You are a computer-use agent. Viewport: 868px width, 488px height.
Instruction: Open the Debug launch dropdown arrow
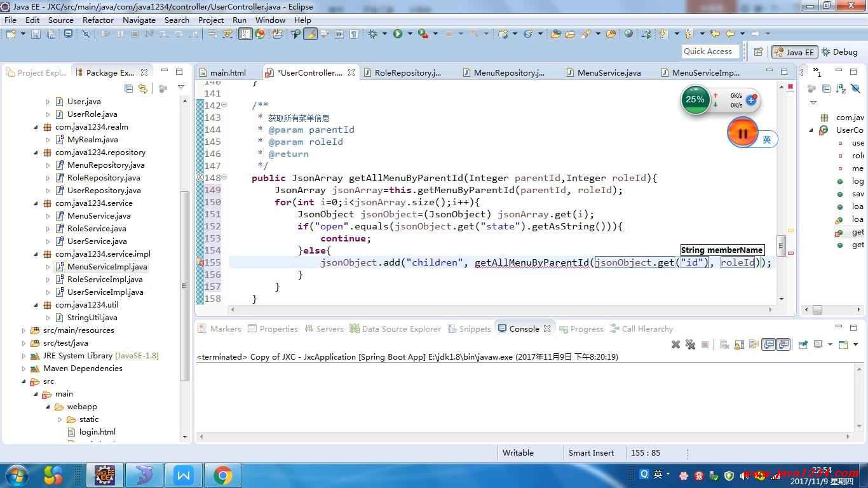point(384,34)
